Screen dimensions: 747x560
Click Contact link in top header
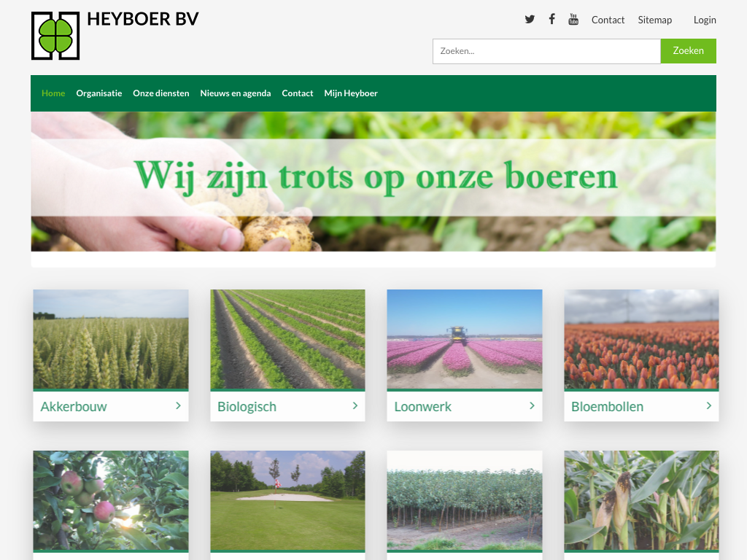(x=608, y=20)
